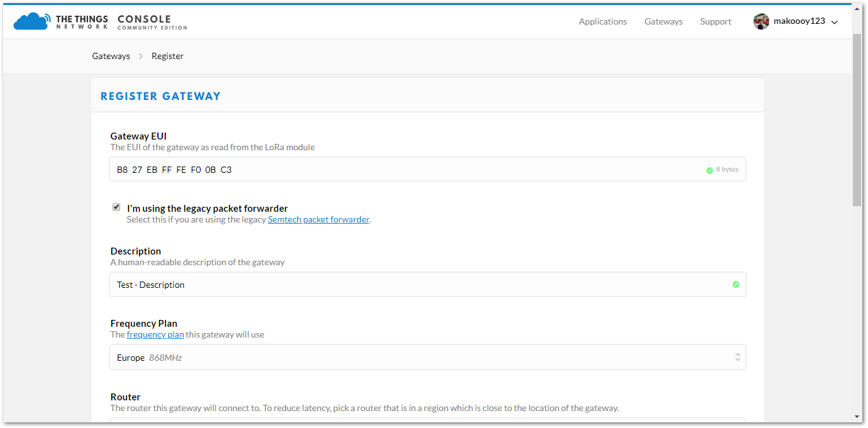The image size is (868, 428).
Task: Click the Frequency Plan selector arrows
Action: point(737,357)
